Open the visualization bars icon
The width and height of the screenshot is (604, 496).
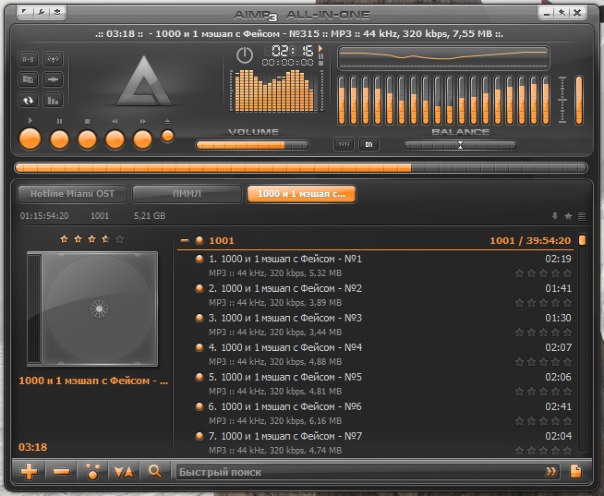tap(53, 101)
